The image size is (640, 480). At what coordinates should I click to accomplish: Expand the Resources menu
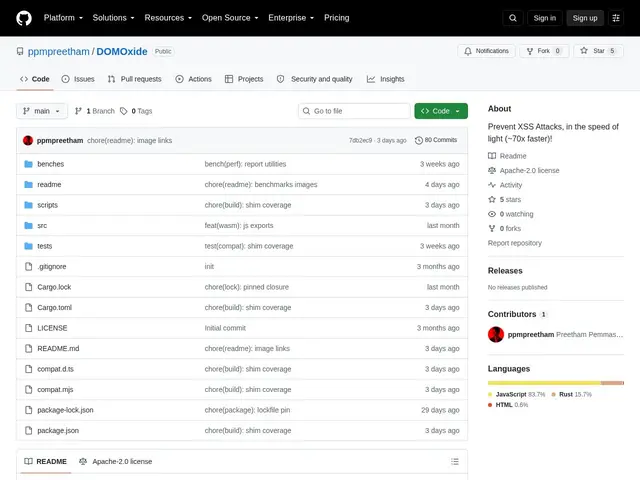(168, 18)
